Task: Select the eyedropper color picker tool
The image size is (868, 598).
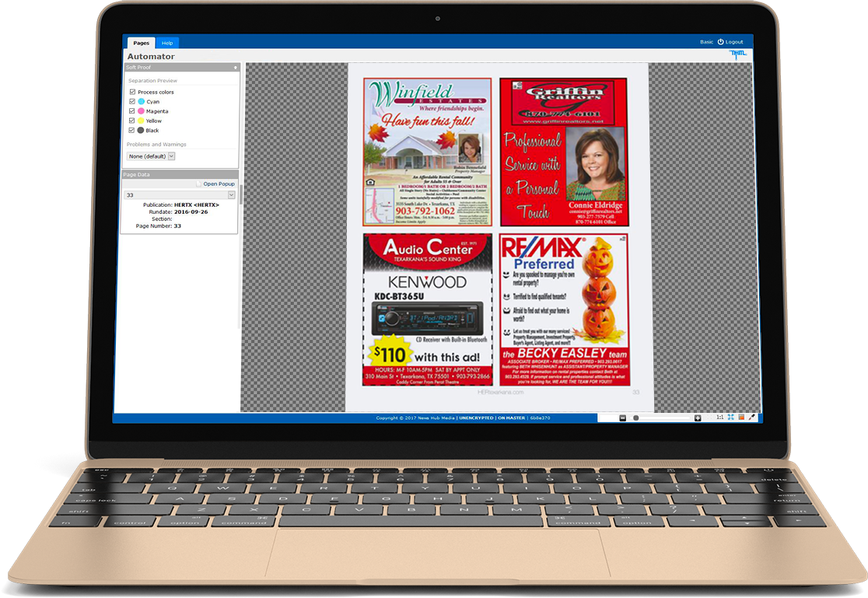Action: (752, 417)
